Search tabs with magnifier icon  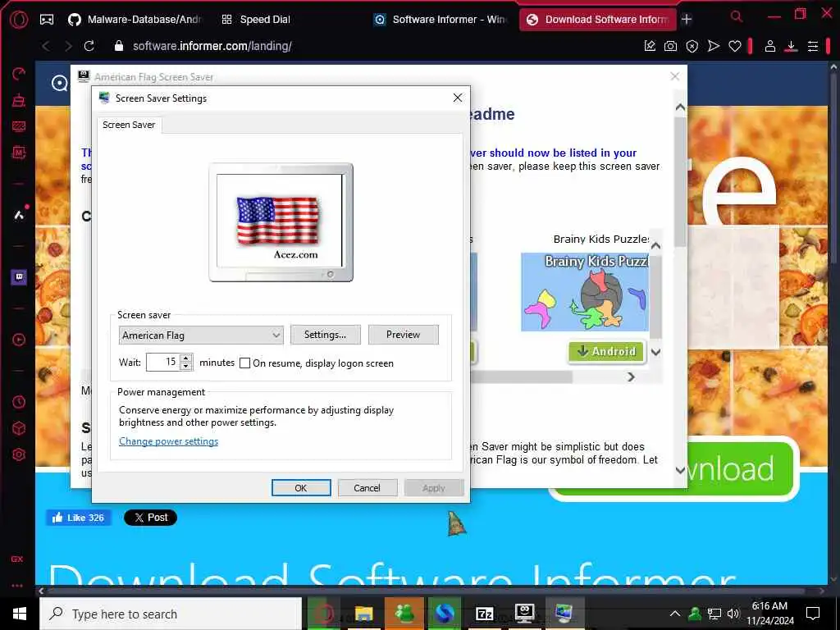click(x=737, y=16)
